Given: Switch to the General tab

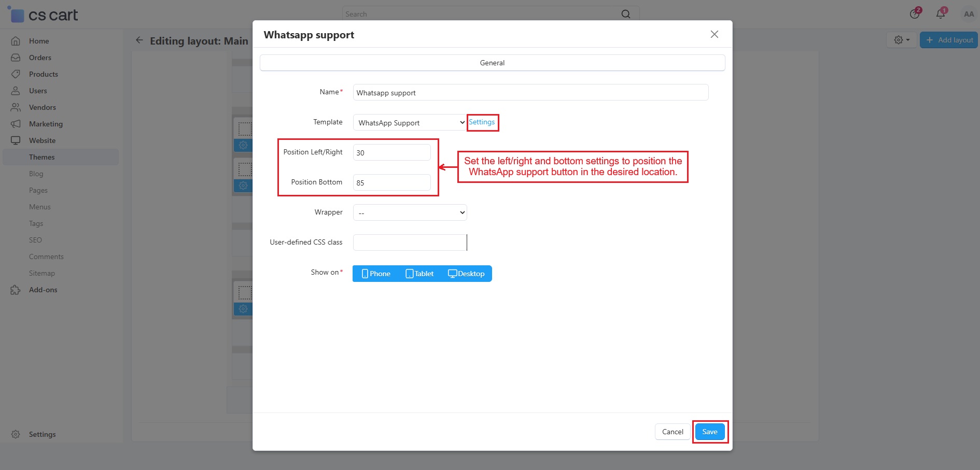Looking at the screenshot, I should 492,63.
